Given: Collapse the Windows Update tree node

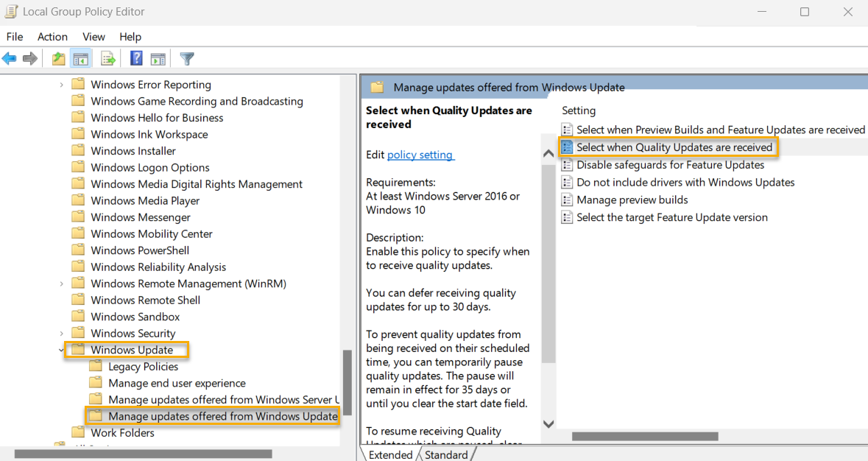Looking at the screenshot, I should tap(61, 349).
